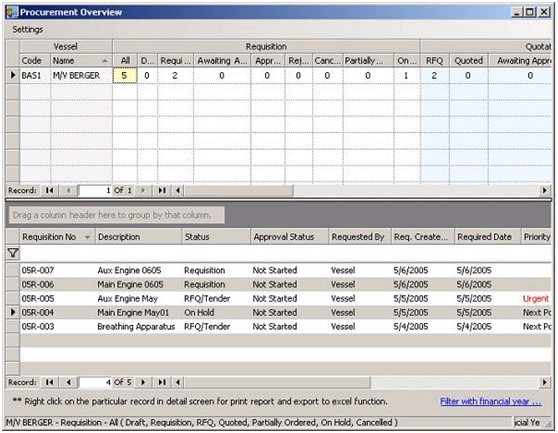Viewport: 558px width, 433px height.
Task: Click the Requested By column header
Action: (359, 237)
